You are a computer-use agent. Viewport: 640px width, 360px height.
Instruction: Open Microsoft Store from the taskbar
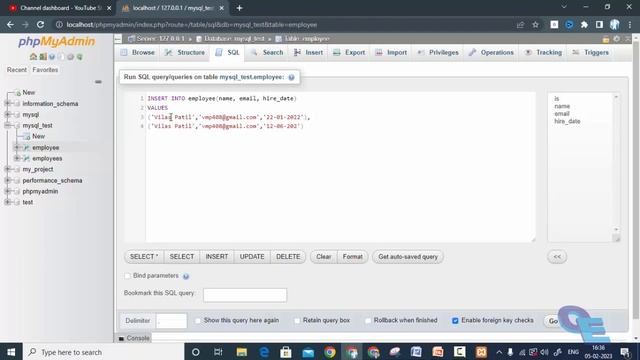click(286, 352)
